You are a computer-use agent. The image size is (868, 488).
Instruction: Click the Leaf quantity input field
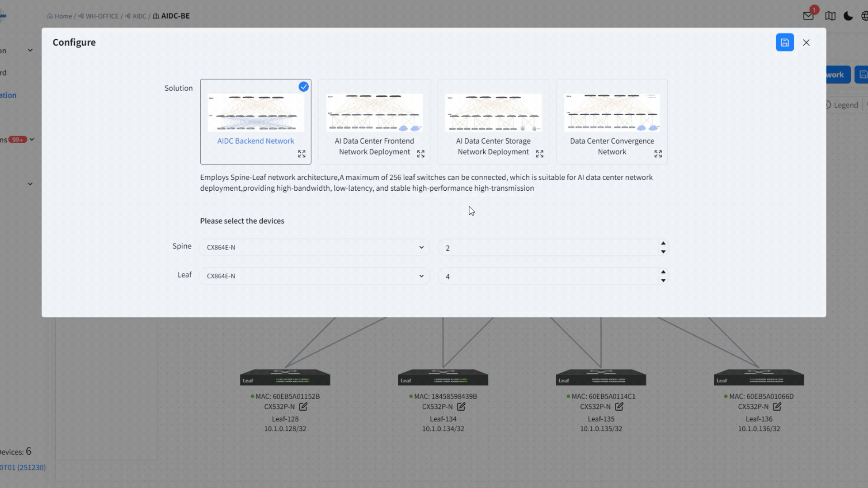(547, 276)
